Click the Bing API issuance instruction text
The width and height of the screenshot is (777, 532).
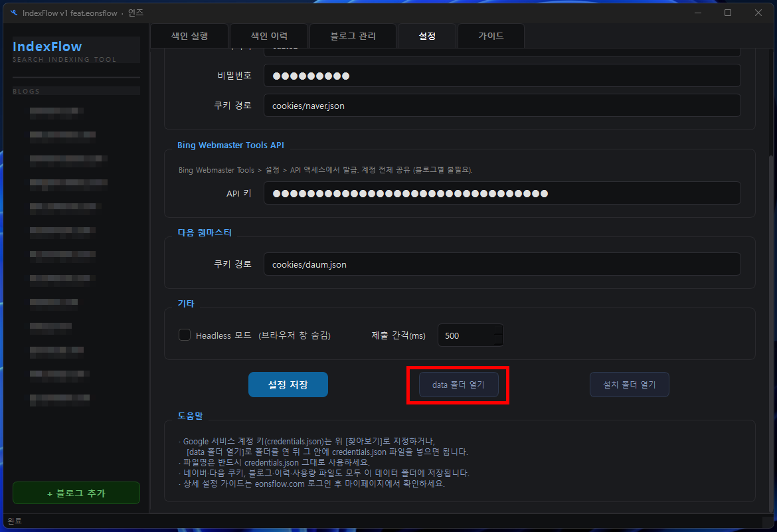point(325,170)
